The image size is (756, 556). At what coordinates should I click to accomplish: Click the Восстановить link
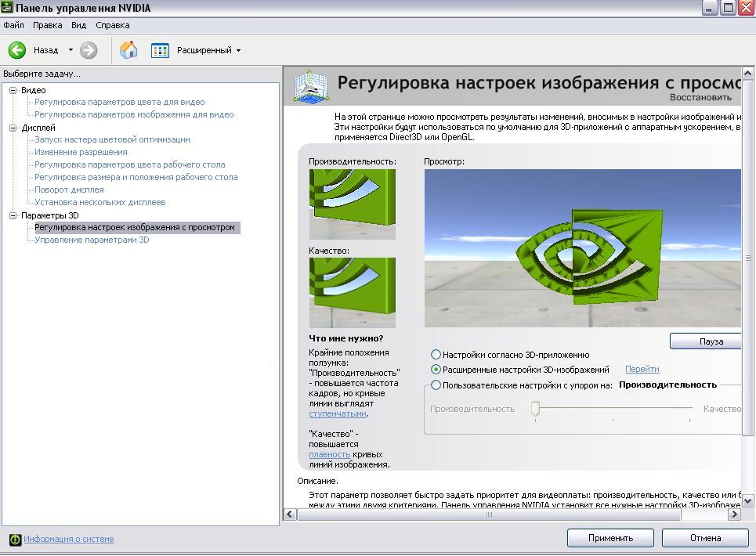pyautogui.click(x=700, y=97)
